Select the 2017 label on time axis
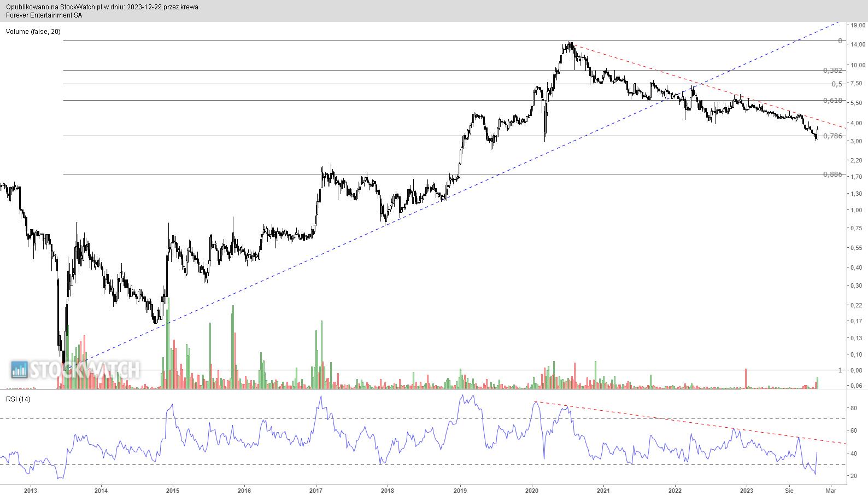This screenshot has height=495, width=868. point(315,490)
